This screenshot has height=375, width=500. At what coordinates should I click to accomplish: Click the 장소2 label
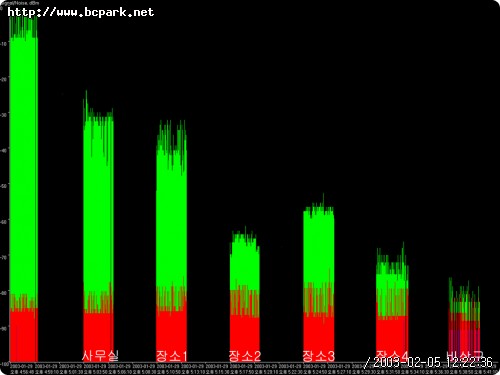(245, 356)
